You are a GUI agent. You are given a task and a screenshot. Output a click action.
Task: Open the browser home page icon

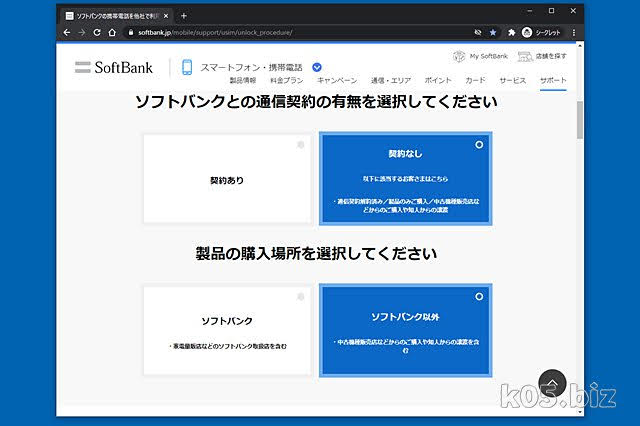[x=112, y=32]
